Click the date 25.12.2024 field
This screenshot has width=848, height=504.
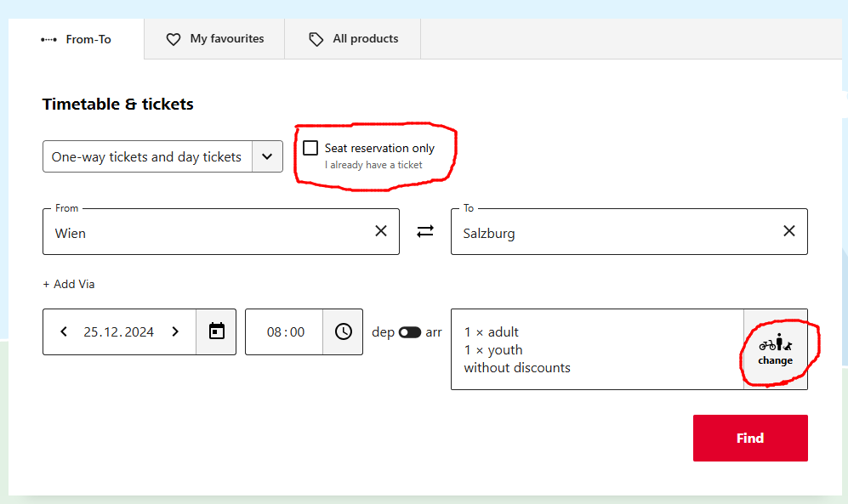tap(119, 332)
